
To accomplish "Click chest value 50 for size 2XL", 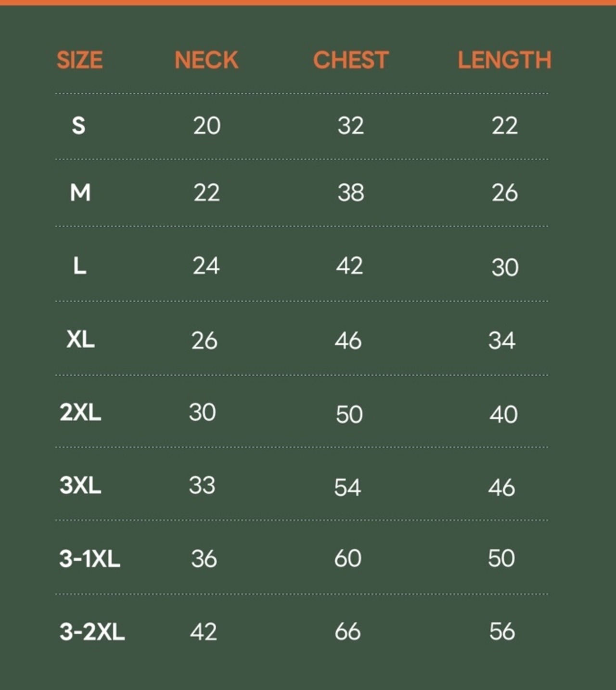I will [x=349, y=414].
